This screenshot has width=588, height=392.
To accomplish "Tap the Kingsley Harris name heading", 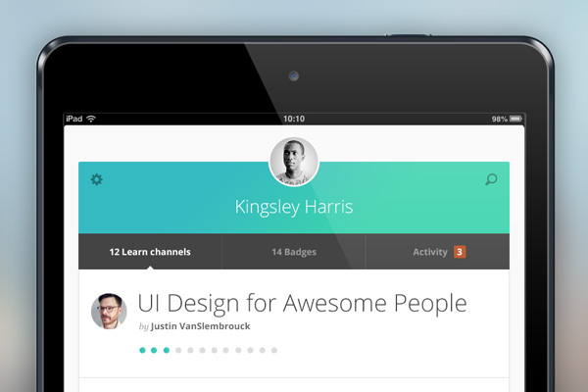I will click(293, 207).
